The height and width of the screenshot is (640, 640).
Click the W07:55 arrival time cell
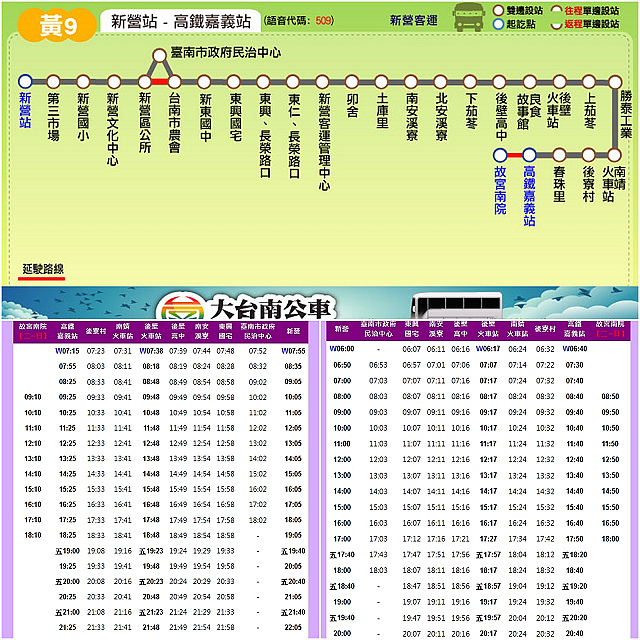tap(293, 351)
